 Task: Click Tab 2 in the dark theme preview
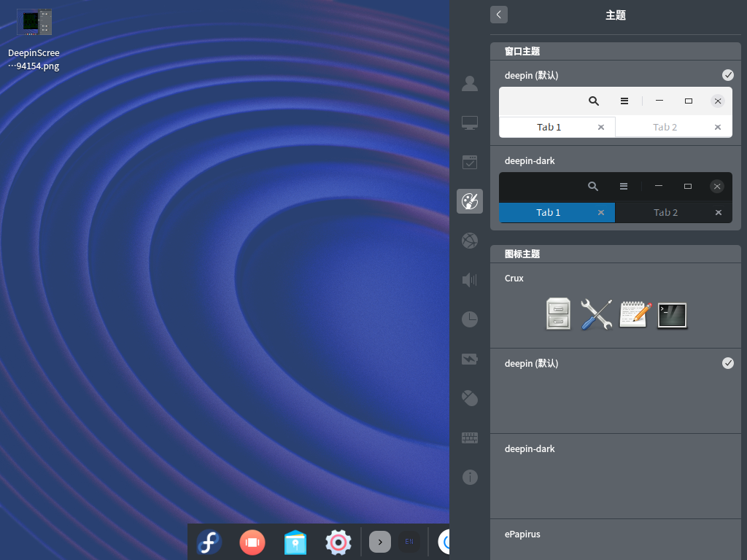click(665, 212)
